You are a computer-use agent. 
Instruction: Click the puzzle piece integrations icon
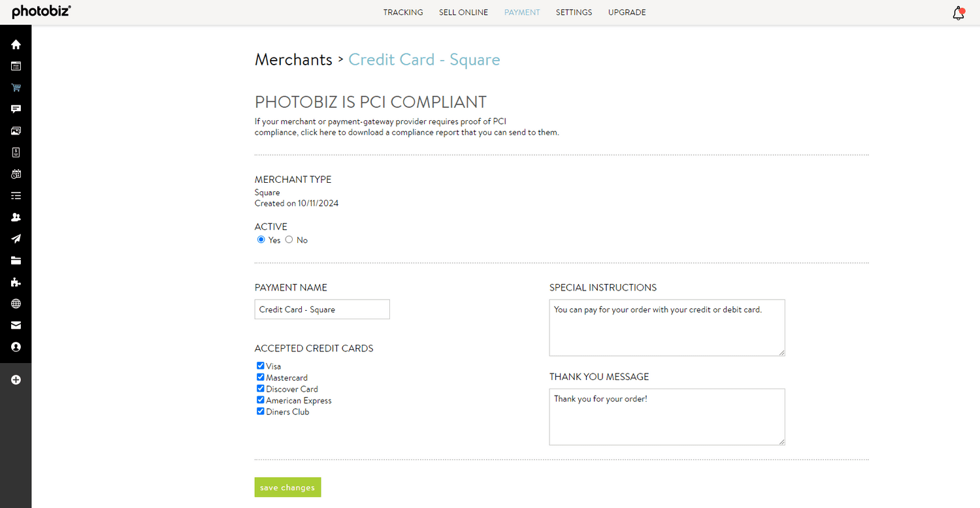click(x=16, y=282)
